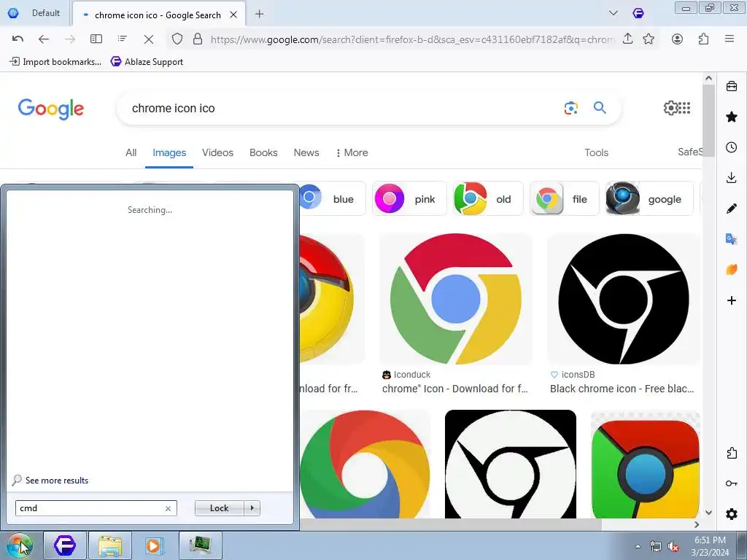This screenshot has width=747, height=560.
Task: Filter images by the google chip
Action: tap(649, 198)
